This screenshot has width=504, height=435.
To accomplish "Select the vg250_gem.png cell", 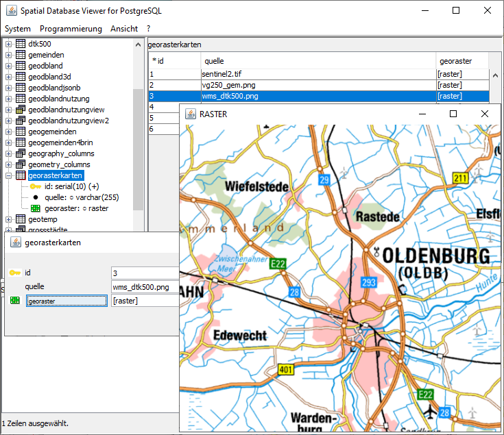I will tap(319, 85).
